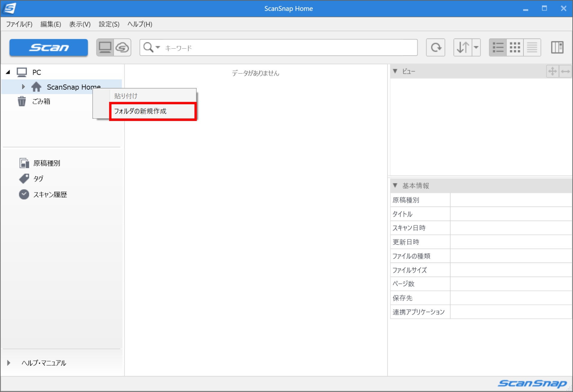573x392 pixels.
Task: Close the ScanSnap Home window
Action: coord(563,8)
